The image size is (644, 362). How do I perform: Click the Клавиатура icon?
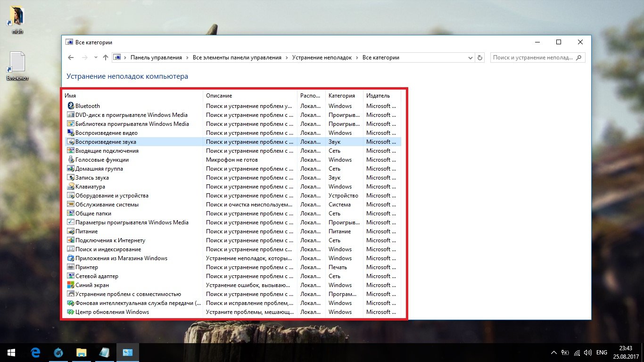point(71,187)
